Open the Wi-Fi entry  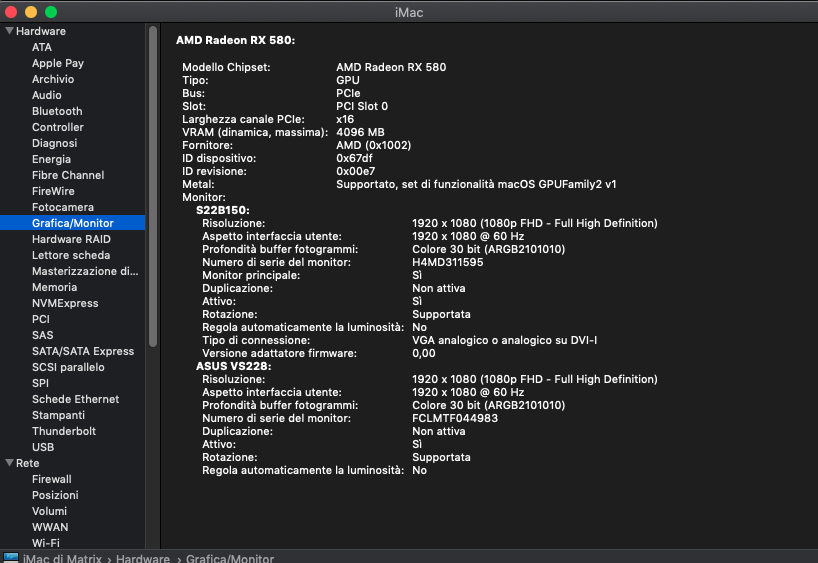(x=45, y=543)
